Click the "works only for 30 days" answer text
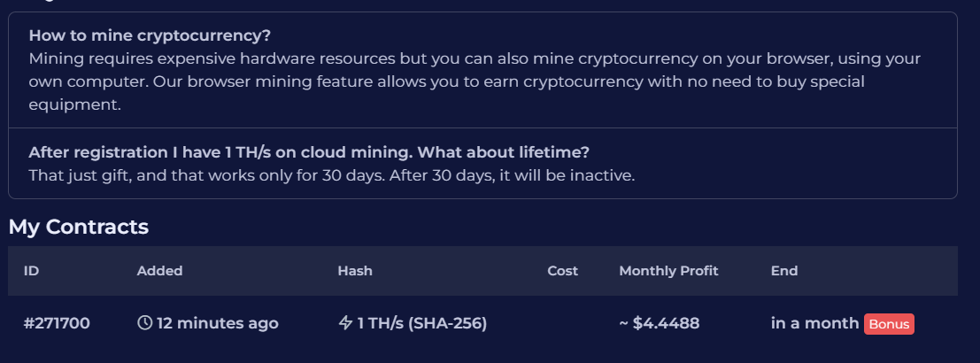Image resolution: width=980 pixels, height=363 pixels. tap(331, 174)
